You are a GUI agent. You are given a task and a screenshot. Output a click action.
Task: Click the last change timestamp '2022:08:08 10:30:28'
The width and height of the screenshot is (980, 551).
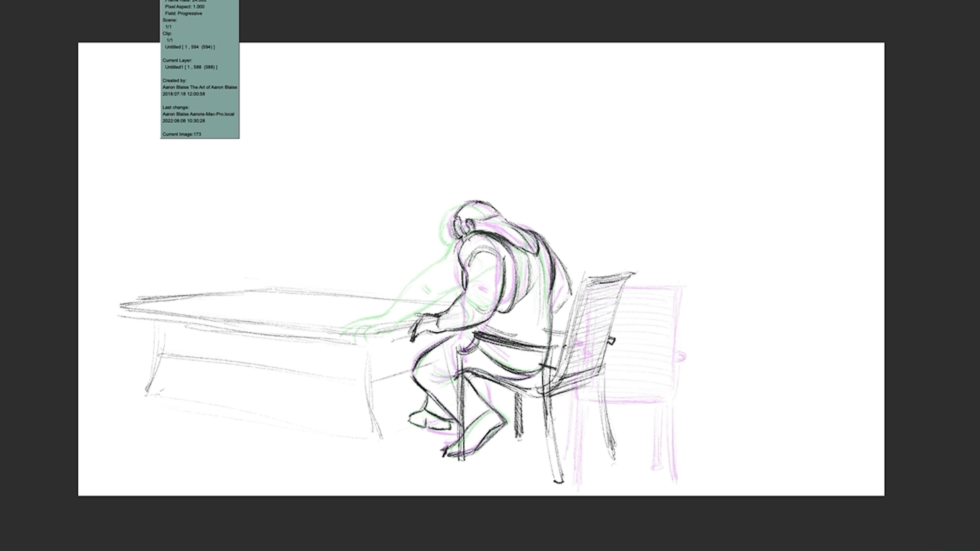(184, 121)
